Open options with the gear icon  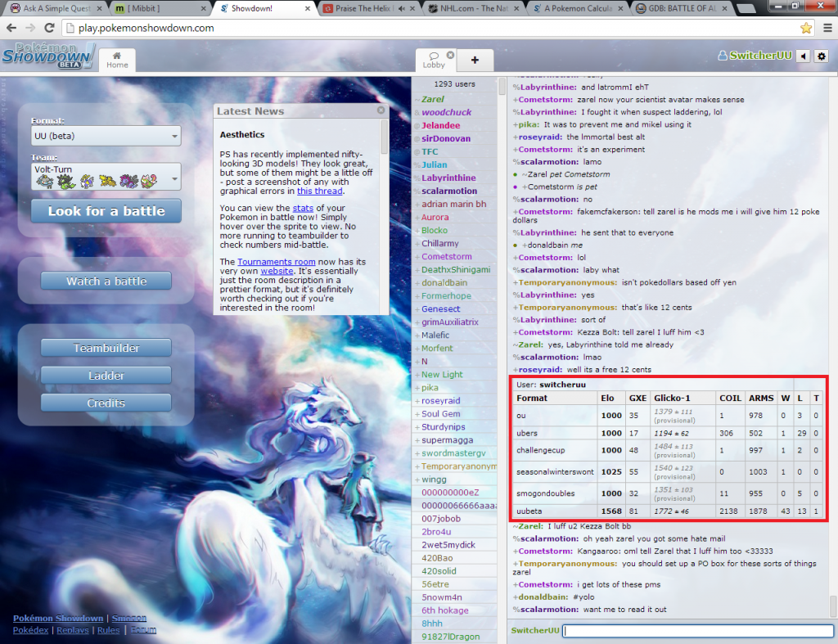point(822,56)
